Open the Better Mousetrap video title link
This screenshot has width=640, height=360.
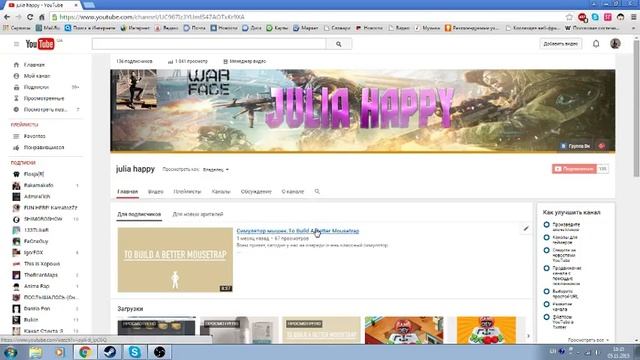click(x=298, y=231)
